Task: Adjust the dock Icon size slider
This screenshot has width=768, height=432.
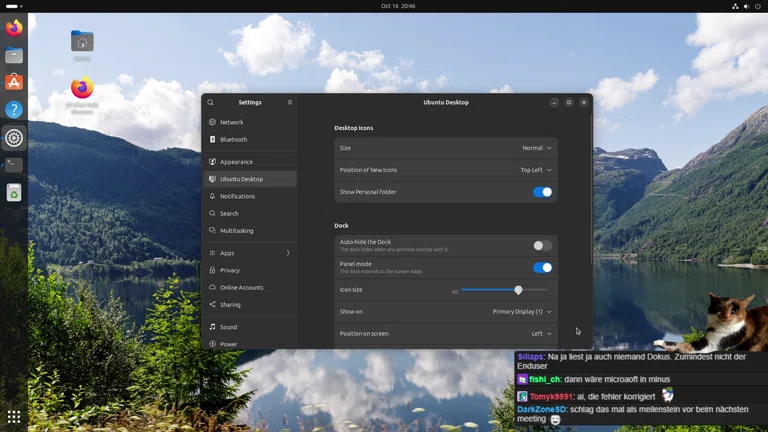Action: [518, 290]
